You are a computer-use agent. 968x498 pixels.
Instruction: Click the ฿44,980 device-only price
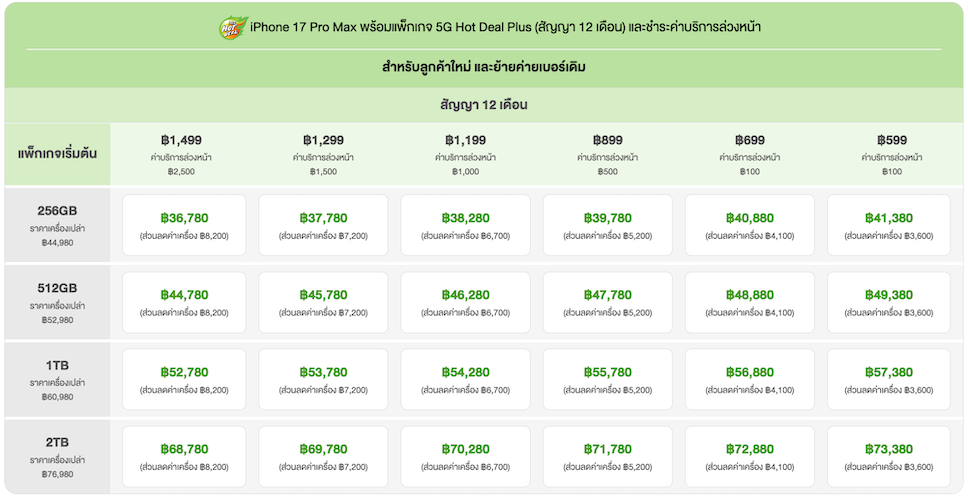pos(57,243)
